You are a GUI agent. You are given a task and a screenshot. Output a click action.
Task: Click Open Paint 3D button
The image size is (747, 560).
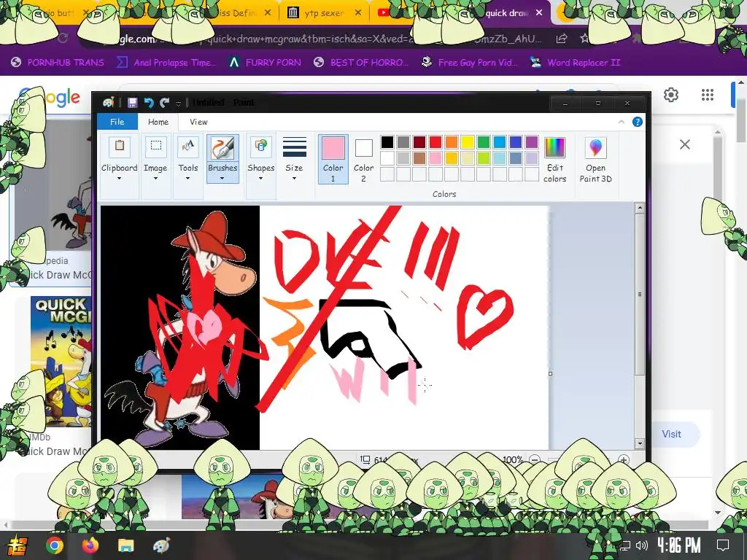point(595,160)
